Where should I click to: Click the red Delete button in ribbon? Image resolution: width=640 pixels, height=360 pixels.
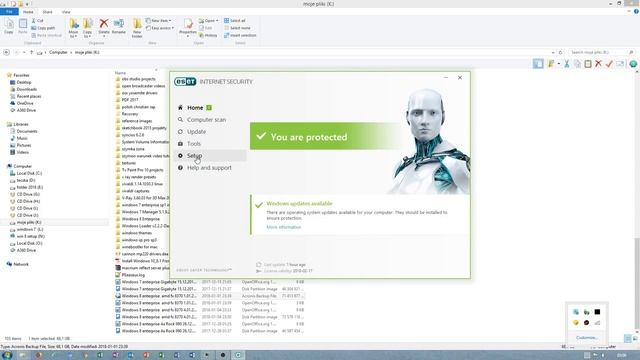pyautogui.click(x=104, y=27)
